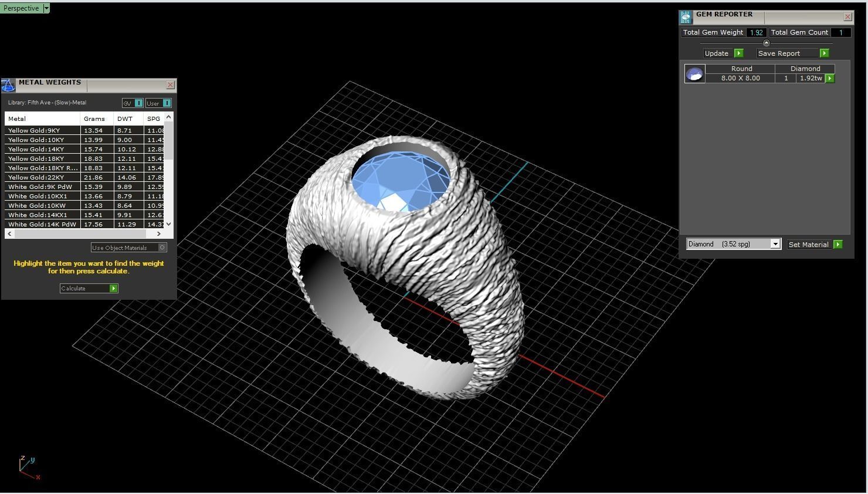Sort by the DWT column header

point(128,119)
